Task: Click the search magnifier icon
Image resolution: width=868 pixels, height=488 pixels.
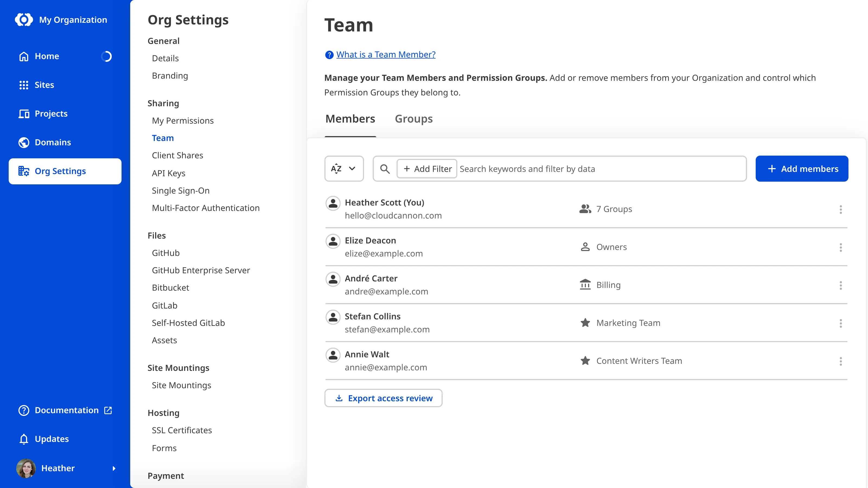Action: (385, 169)
